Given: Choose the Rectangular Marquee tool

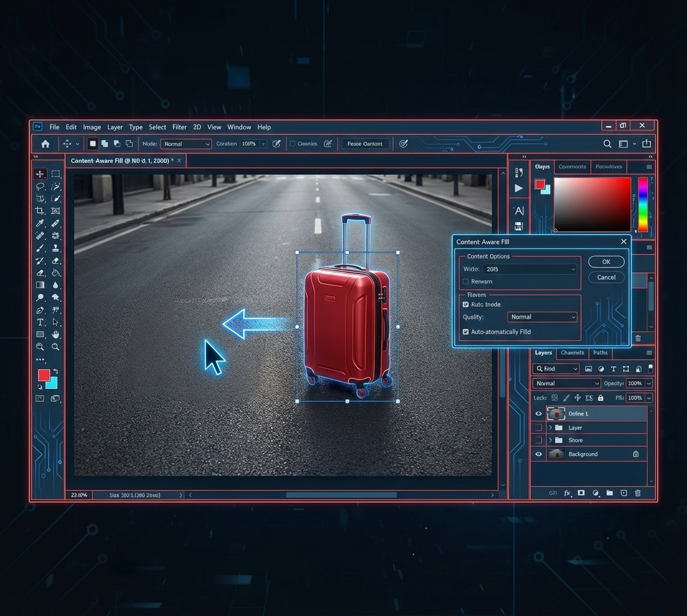Looking at the screenshot, I should click(56, 174).
